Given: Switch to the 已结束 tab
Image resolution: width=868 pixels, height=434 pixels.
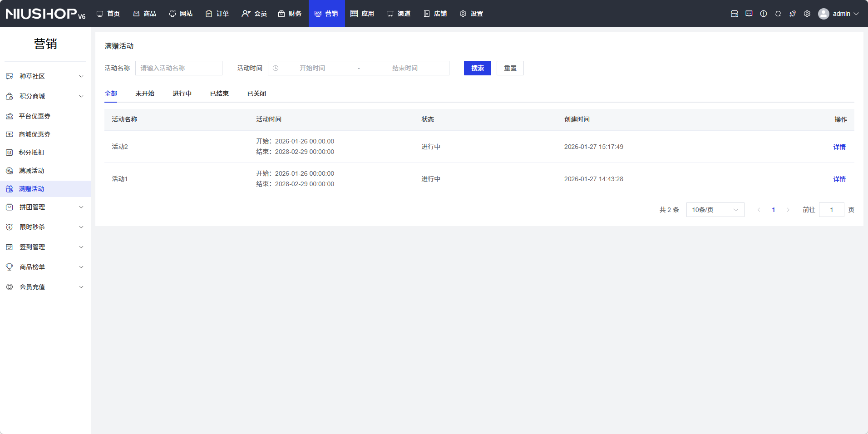Looking at the screenshot, I should (219, 94).
